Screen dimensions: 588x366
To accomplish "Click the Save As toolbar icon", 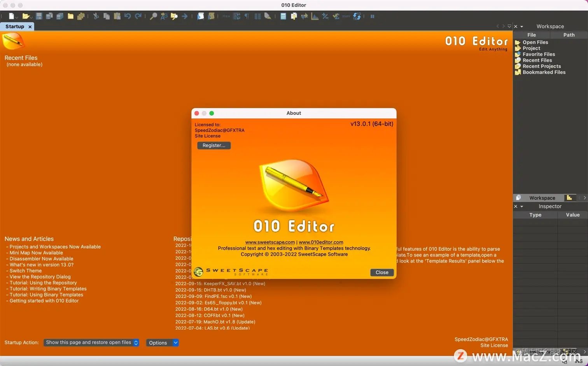I will click(49, 16).
